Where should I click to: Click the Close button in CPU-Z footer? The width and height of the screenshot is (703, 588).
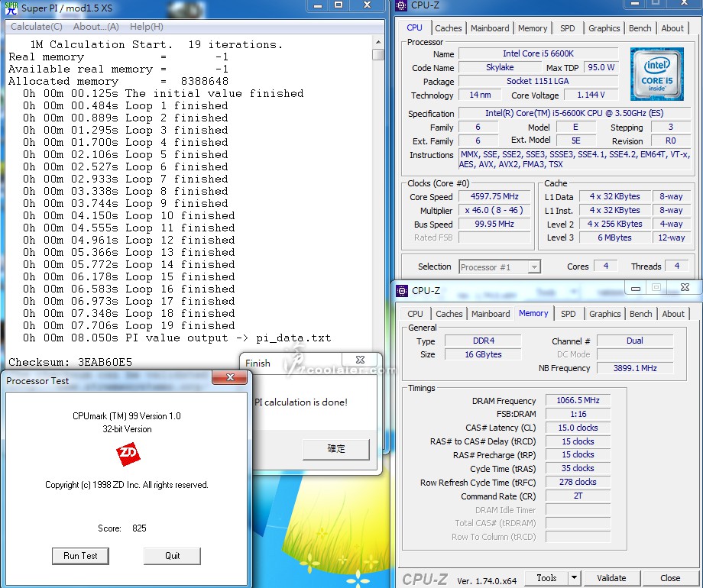[670, 578]
